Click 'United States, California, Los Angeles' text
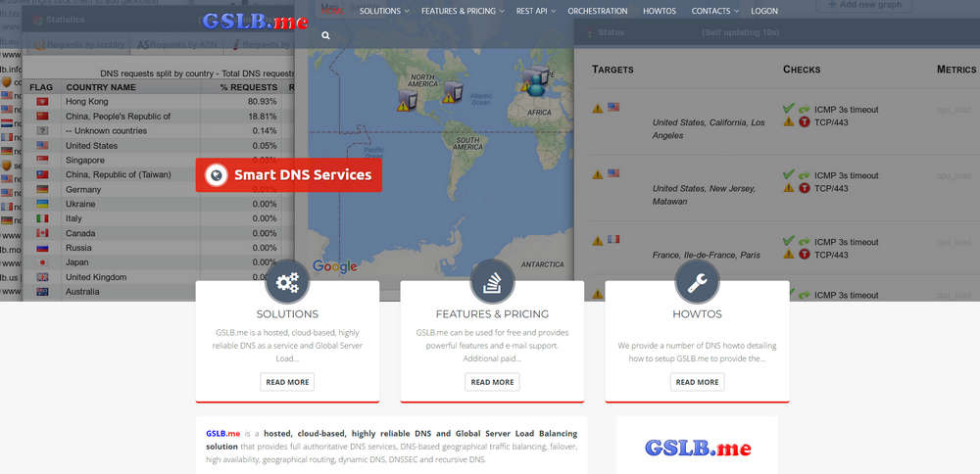 coord(709,129)
